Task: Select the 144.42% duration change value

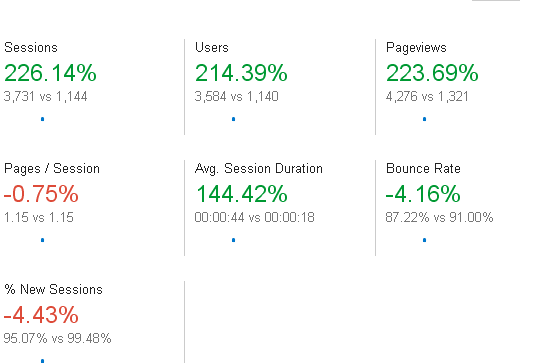Action: click(242, 194)
